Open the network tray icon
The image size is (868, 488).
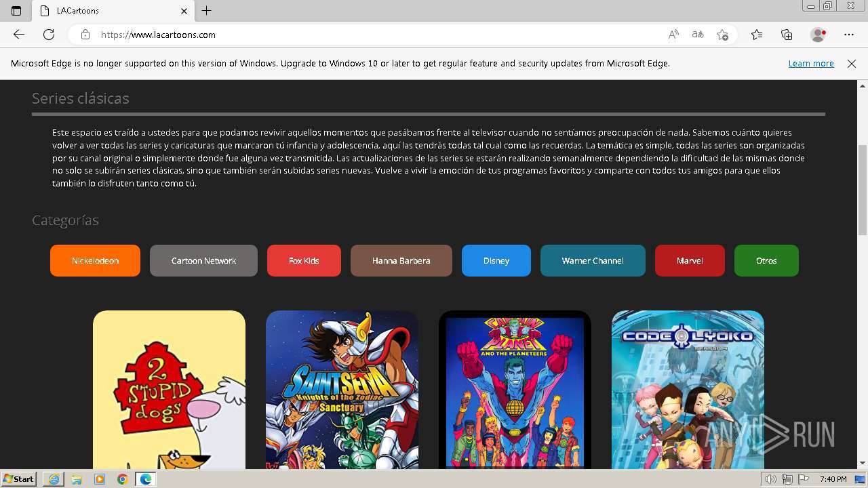point(787,479)
